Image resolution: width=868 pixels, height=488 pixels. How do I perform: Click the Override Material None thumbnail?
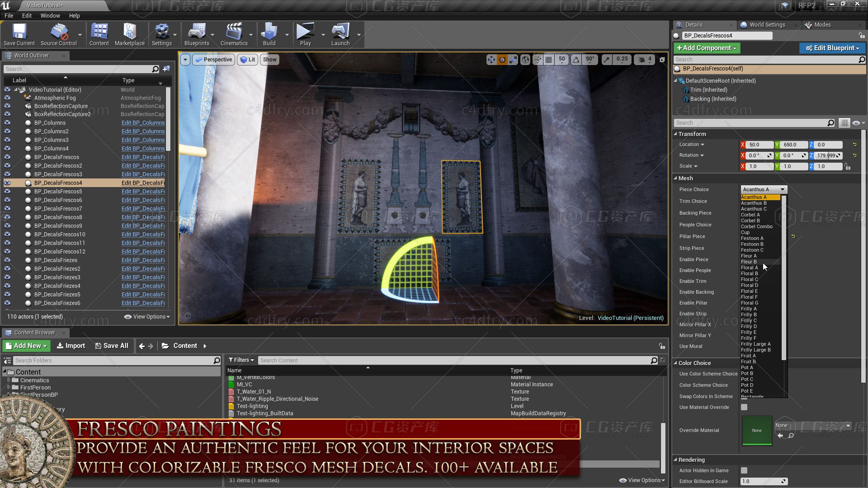coord(757,430)
